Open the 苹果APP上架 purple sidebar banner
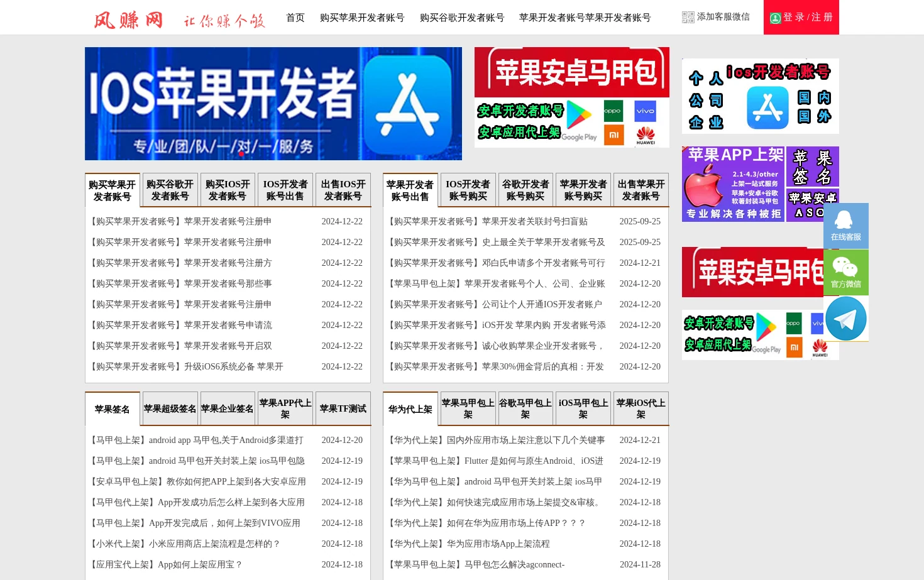This screenshot has width=924, height=580. point(733,184)
